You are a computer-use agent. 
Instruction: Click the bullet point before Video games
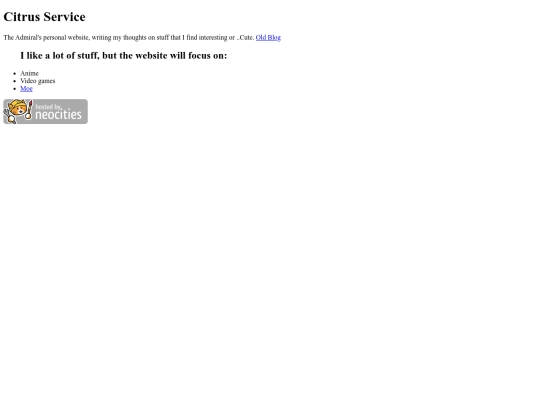tap(14, 81)
